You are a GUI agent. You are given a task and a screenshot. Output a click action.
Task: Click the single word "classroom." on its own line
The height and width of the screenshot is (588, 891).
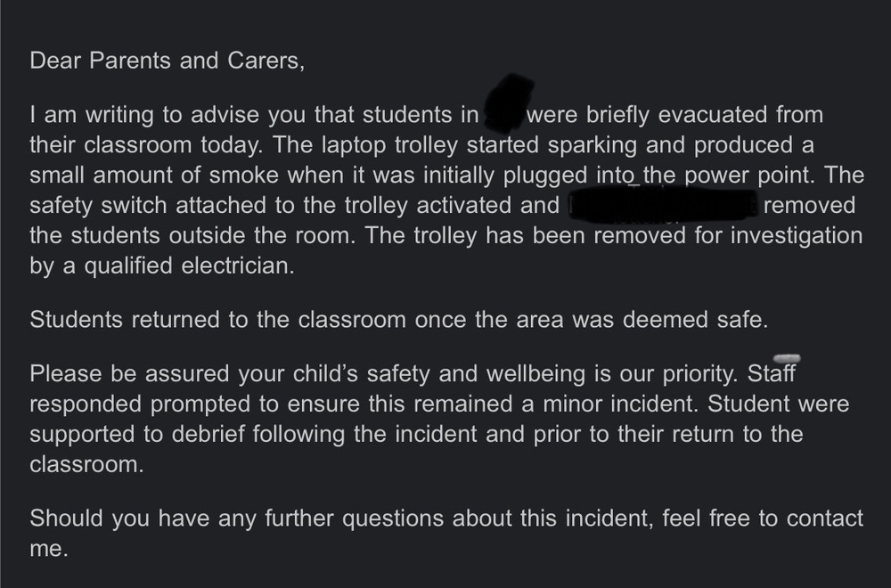(87, 465)
